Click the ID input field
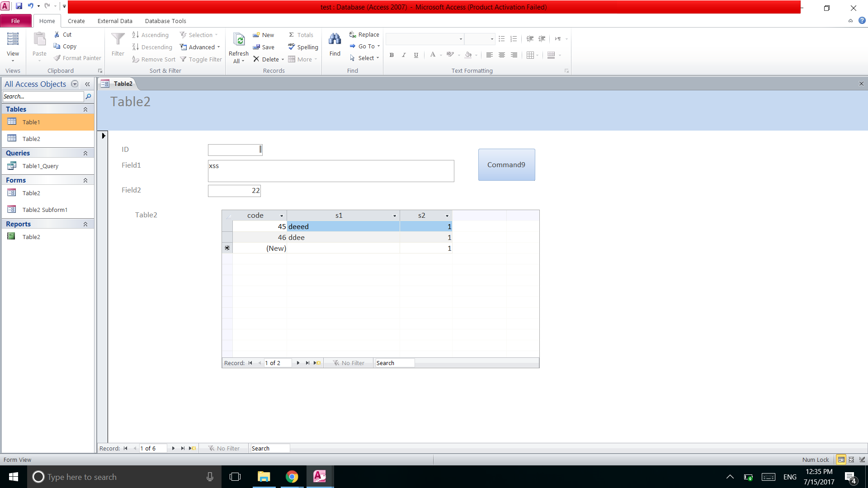 click(x=235, y=150)
